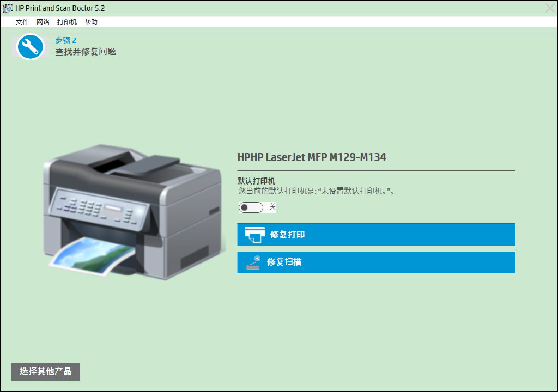Click the scanner icon in Fix Scanning
Screen dimensions: 558x392
point(253,262)
